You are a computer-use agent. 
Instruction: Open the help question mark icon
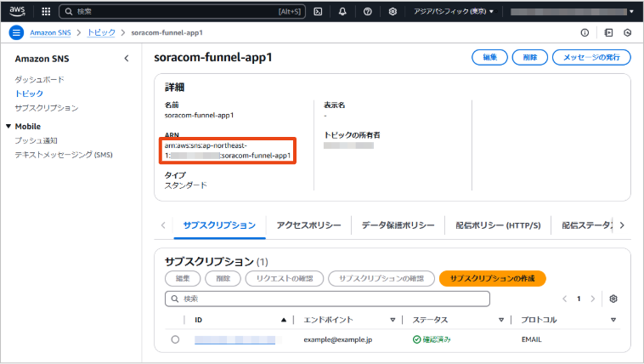pyautogui.click(x=368, y=12)
